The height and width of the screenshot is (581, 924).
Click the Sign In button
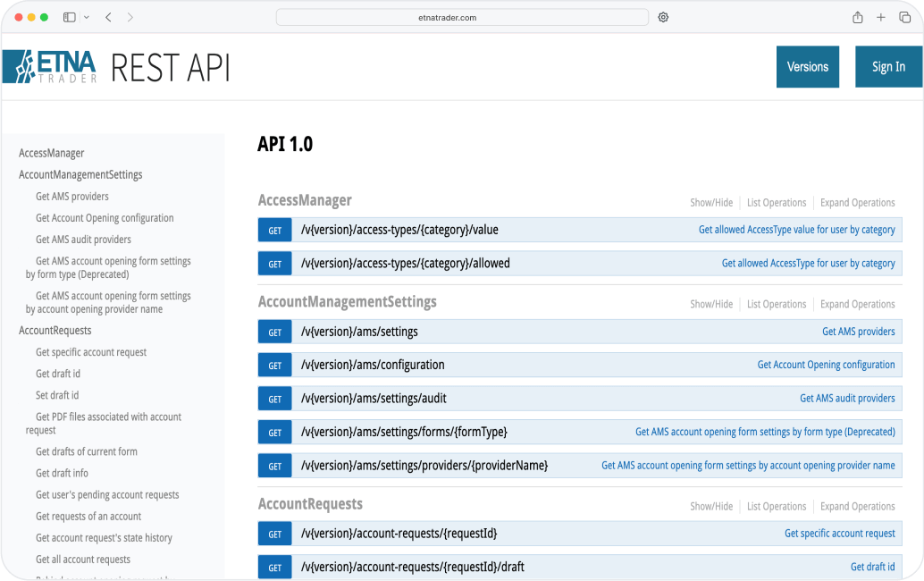tap(888, 66)
